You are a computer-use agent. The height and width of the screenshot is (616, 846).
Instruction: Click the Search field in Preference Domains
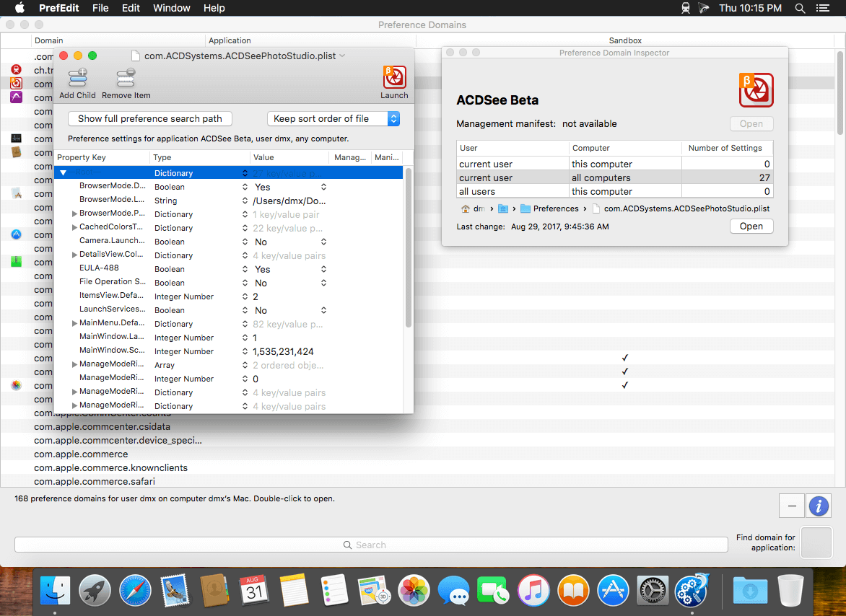[x=371, y=545]
